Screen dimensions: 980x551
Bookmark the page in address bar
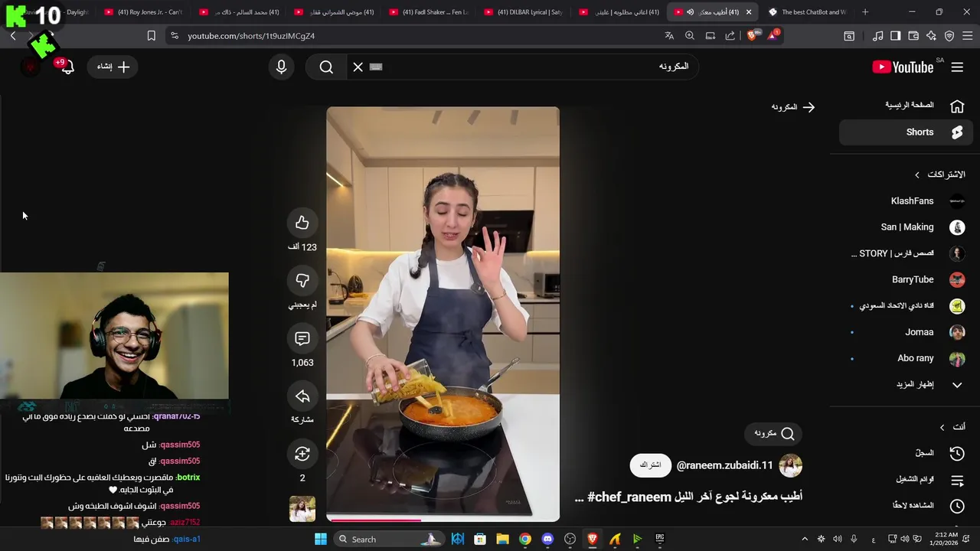click(x=152, y=36)
